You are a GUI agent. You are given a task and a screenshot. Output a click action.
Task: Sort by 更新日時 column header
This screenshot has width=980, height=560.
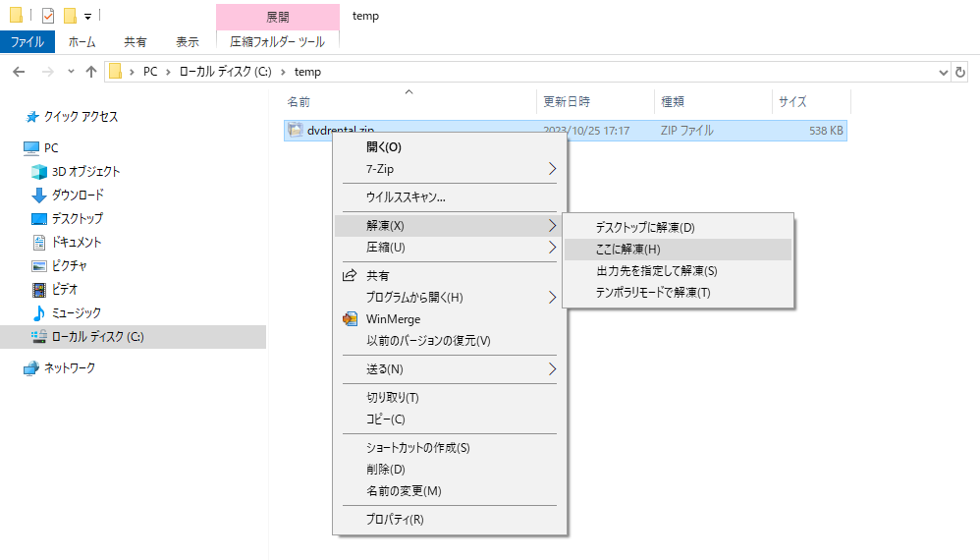tap(595, 102)
